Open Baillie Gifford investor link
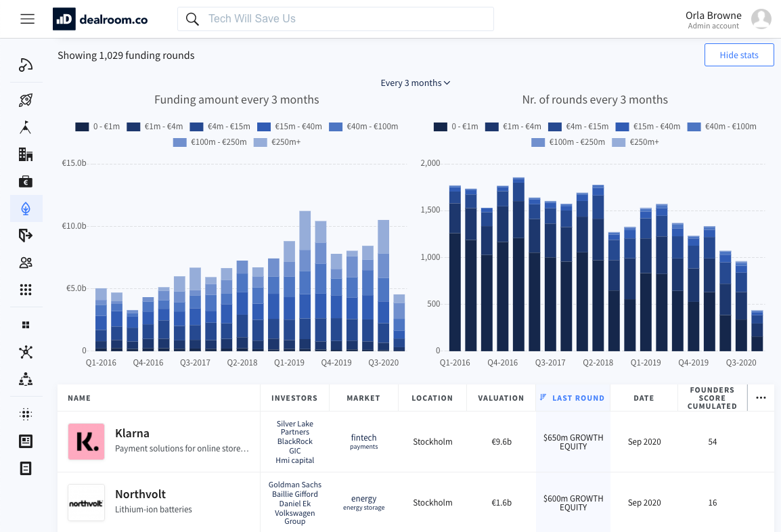Viewport: 781px width, 532px height. pos(295,494)
